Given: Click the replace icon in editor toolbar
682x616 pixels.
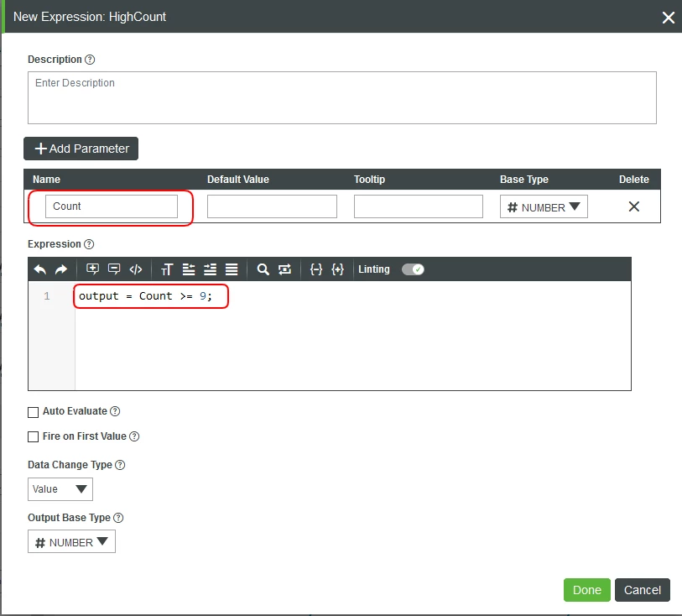Looking at the screenshot, I should coord(284,269).
